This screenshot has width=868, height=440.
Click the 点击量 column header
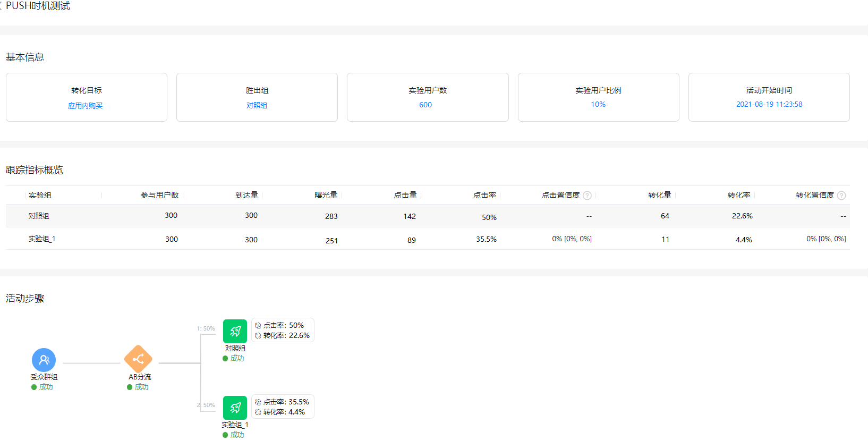tap(405, 195)
